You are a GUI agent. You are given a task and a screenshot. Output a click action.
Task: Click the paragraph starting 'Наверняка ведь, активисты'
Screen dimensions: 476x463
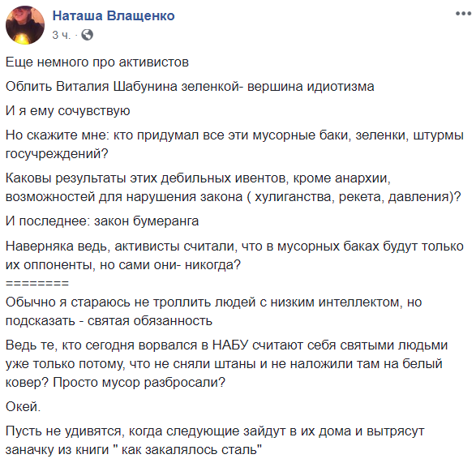tap(234, 255)
